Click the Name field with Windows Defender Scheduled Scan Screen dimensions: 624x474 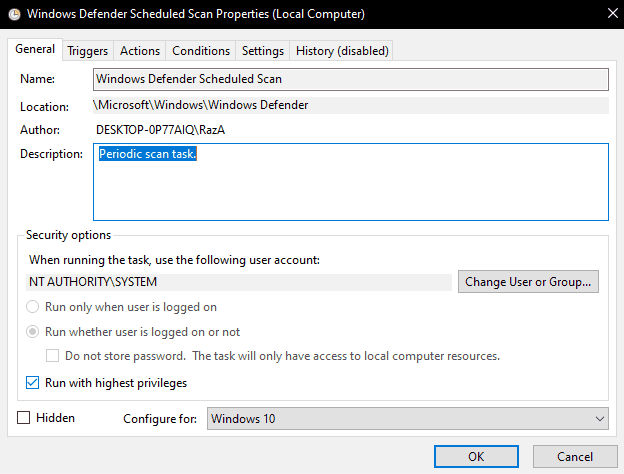[x=351, y=79]
